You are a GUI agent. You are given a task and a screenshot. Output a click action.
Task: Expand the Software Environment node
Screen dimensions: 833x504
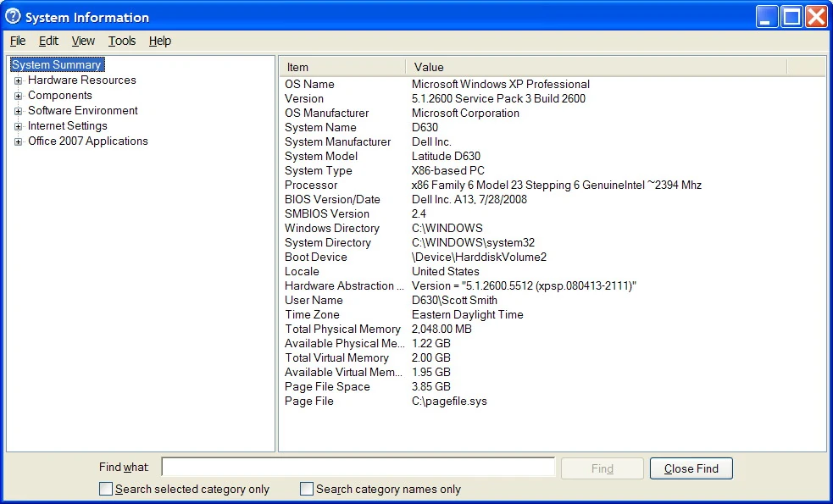18,111
